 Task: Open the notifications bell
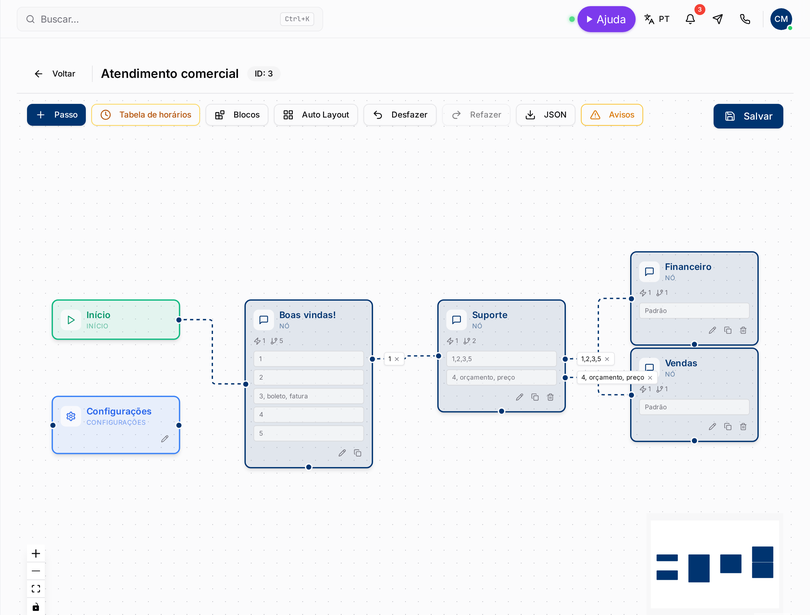click(x=690, y=19)
